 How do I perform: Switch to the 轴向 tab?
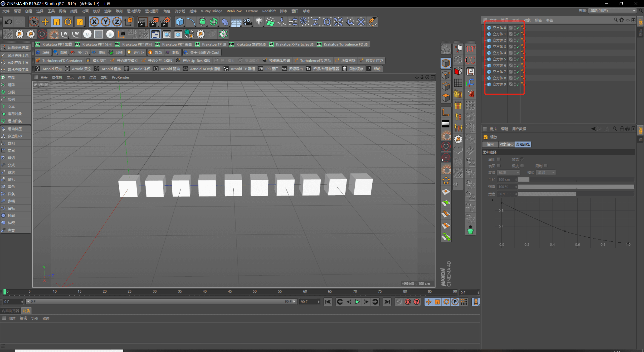point(490,144)
